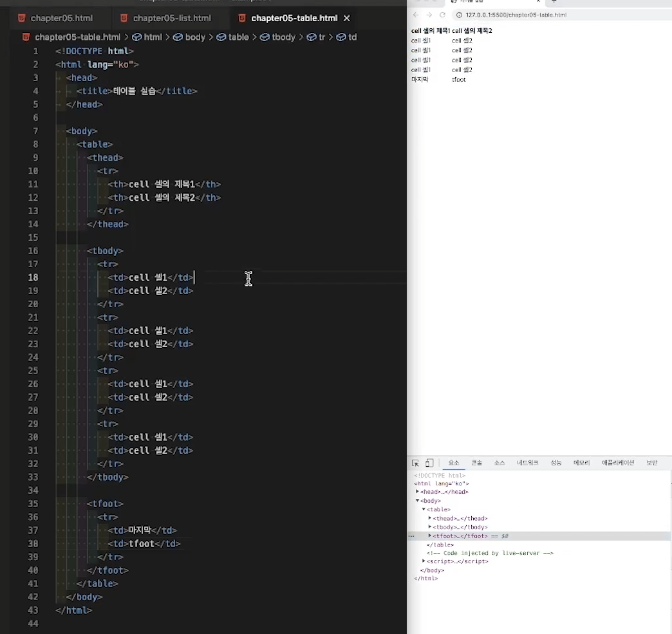
Task: Click the 'cell 셀의 제목2' header in the page
Action: (472, 31)
